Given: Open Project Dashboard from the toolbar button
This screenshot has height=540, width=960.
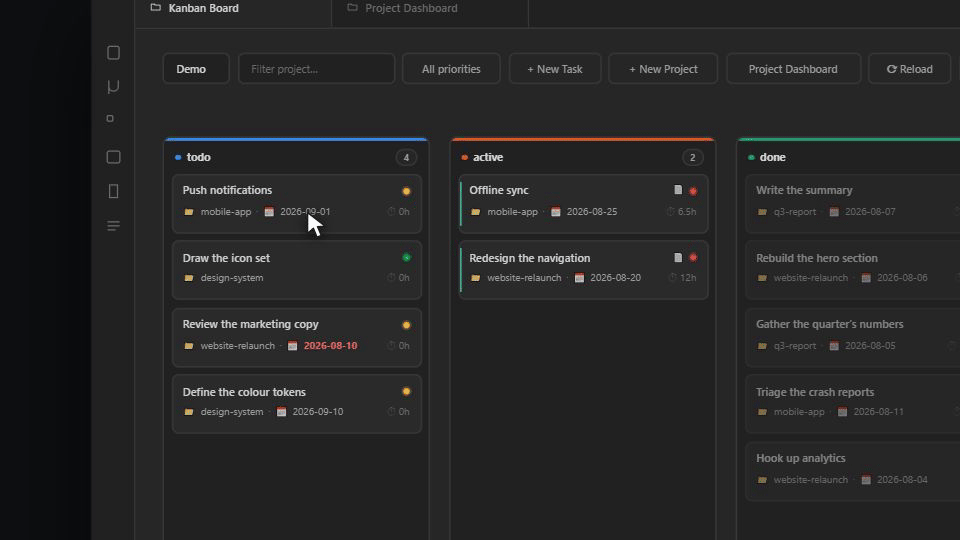Looking at the screenshot, I should tap(793, 69).
